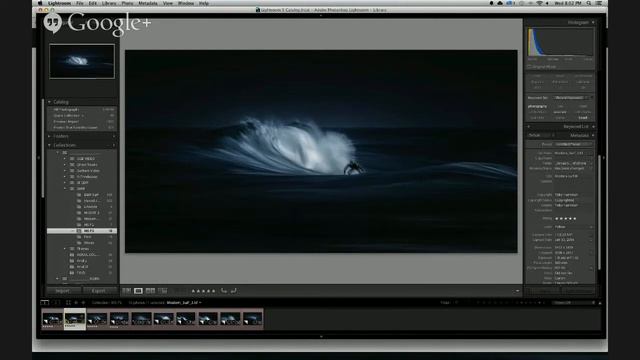Click the grid shortcut icon above filmstrip
640x360 pixels.
point(68,302)
